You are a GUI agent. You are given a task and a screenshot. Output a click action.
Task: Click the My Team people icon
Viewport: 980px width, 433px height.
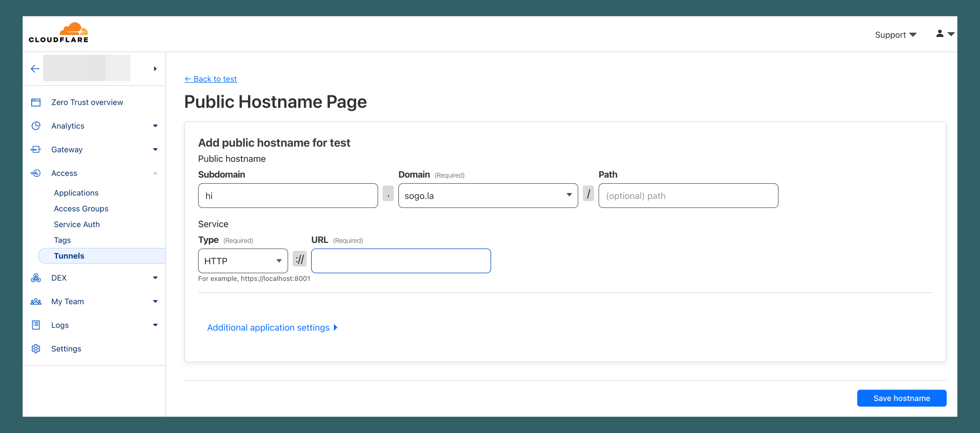coord(36,301)
